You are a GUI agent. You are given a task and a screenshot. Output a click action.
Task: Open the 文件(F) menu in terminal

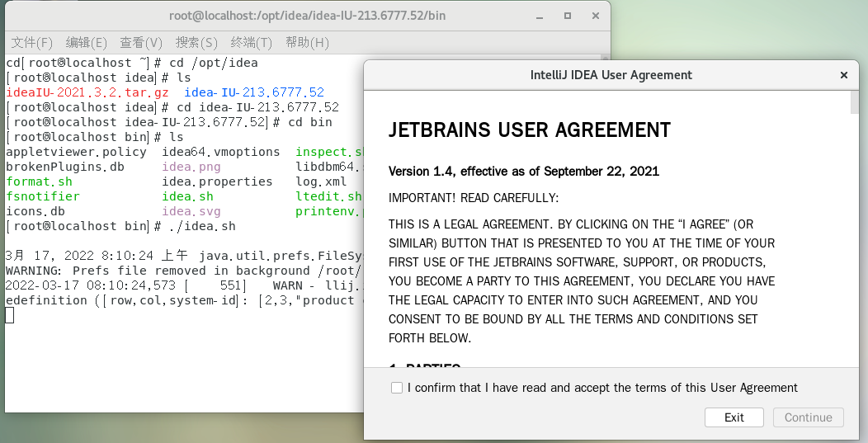click(31, 43)
